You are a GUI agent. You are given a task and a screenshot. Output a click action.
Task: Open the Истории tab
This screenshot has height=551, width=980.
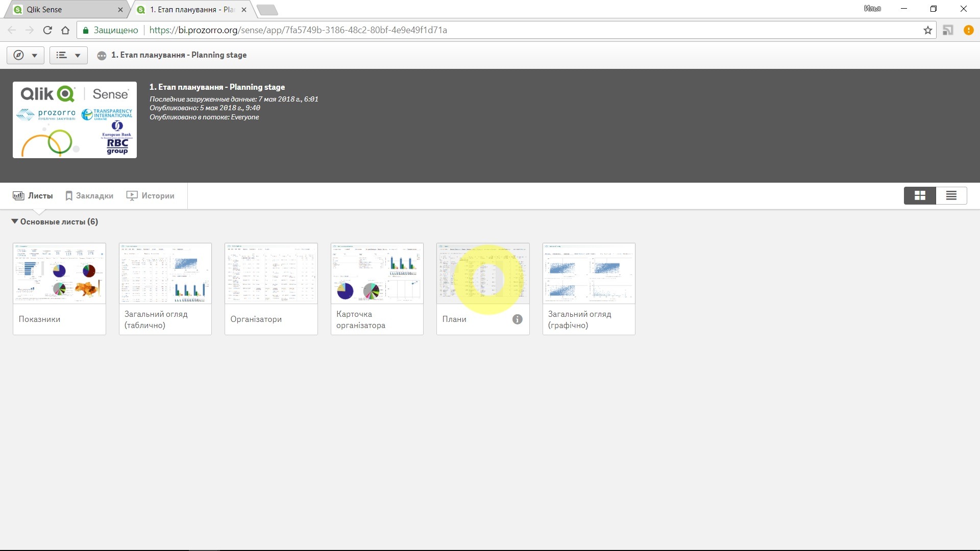[x=151, y=196]
